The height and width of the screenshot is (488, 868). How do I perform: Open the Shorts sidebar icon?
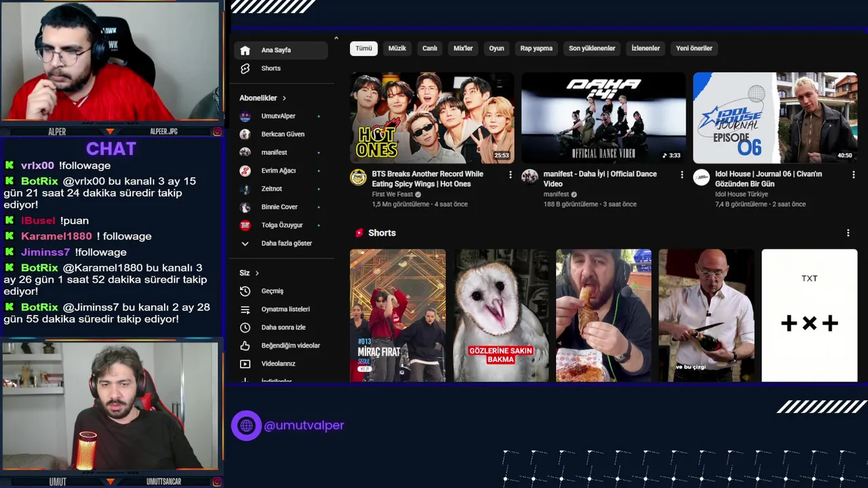pos(245,68)
